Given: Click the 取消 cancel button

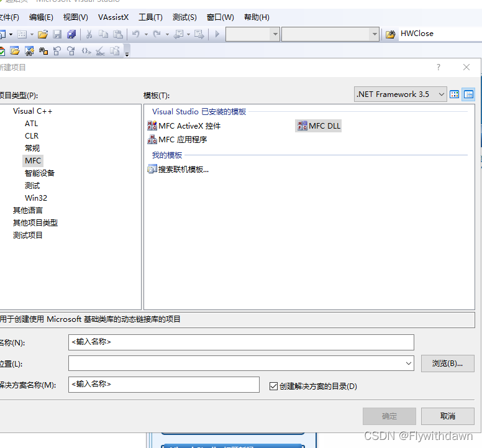Looking at the screenshot, I should (x=448, y=416).
